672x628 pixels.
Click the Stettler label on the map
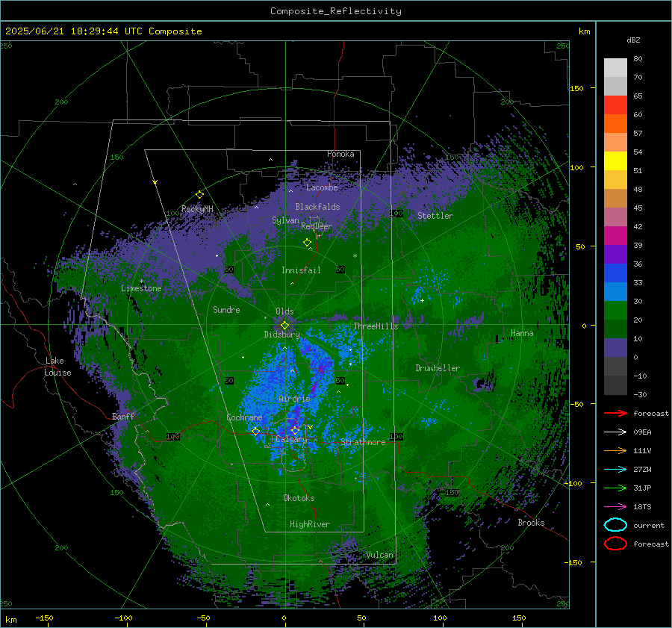(x=435, y=216)
